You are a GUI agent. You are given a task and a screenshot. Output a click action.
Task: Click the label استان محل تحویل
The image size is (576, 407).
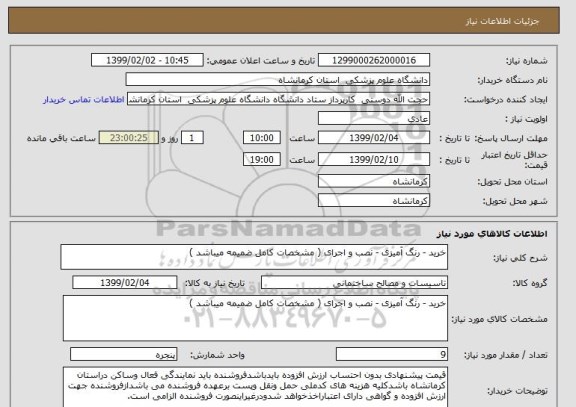(512, 182)
